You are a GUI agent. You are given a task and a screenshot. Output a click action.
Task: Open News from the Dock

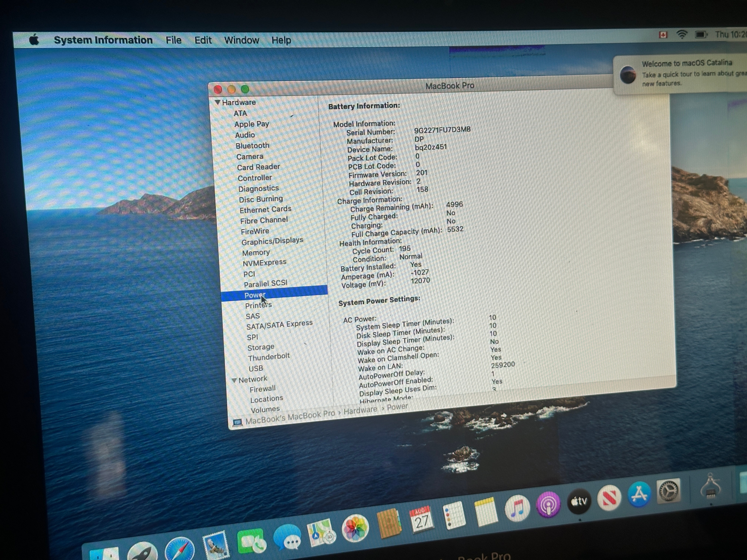(x=609, y=498)
